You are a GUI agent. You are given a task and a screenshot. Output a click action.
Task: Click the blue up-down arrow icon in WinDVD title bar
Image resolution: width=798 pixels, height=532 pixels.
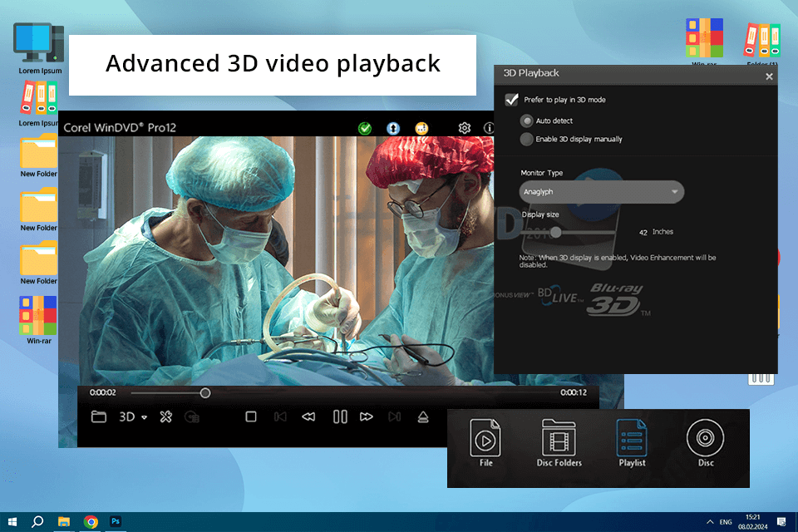pyautogui.click(x=393, y=128)
